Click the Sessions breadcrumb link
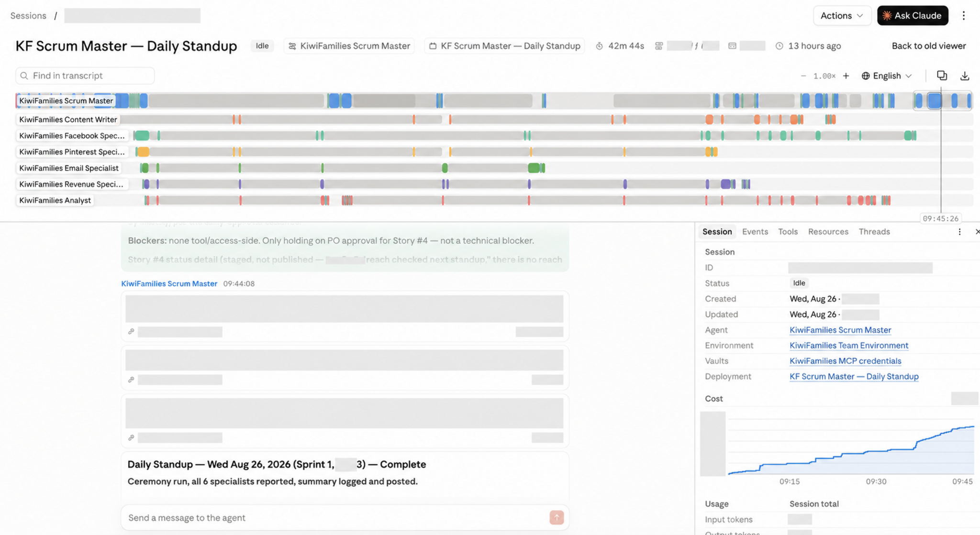This screenshot has height=535, width=980. tap(28, 15)
